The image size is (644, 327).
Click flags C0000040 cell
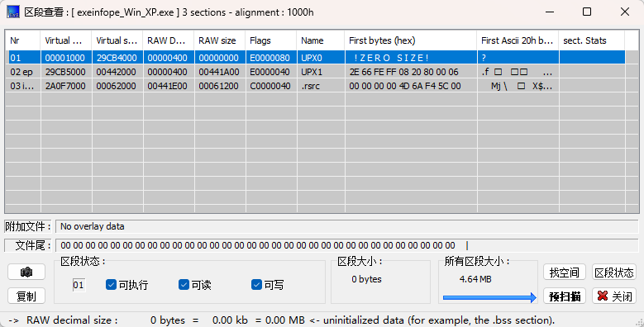pyautogui.click(x=271, y=86)
